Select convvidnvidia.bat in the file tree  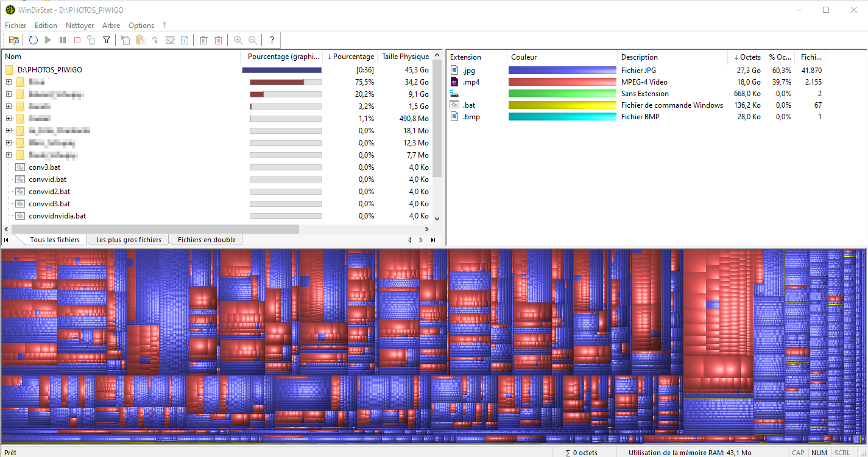[57, 216]
